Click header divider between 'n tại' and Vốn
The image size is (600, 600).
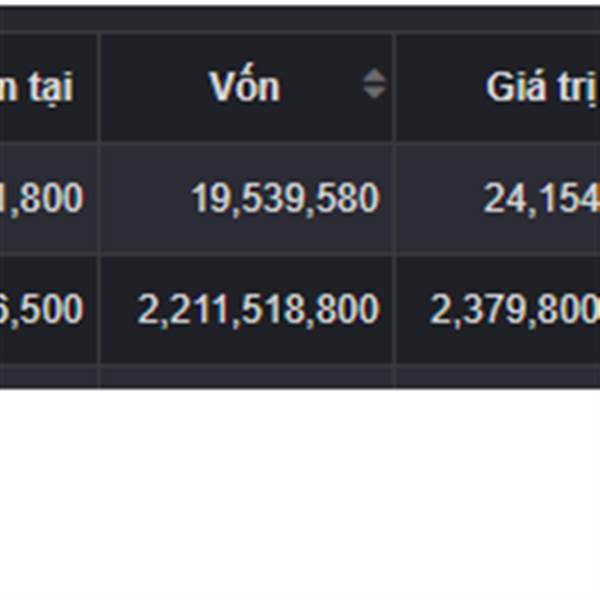point(99,87)
